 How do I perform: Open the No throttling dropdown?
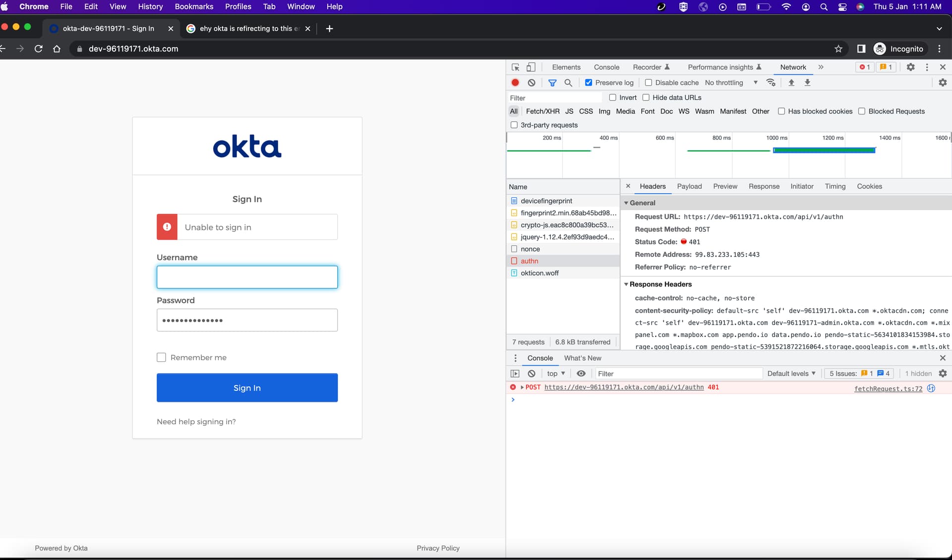click(731, 83)
